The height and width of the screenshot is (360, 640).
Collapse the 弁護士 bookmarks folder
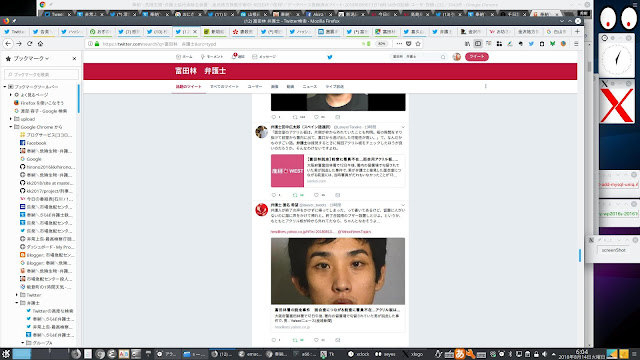coord(17,303)
